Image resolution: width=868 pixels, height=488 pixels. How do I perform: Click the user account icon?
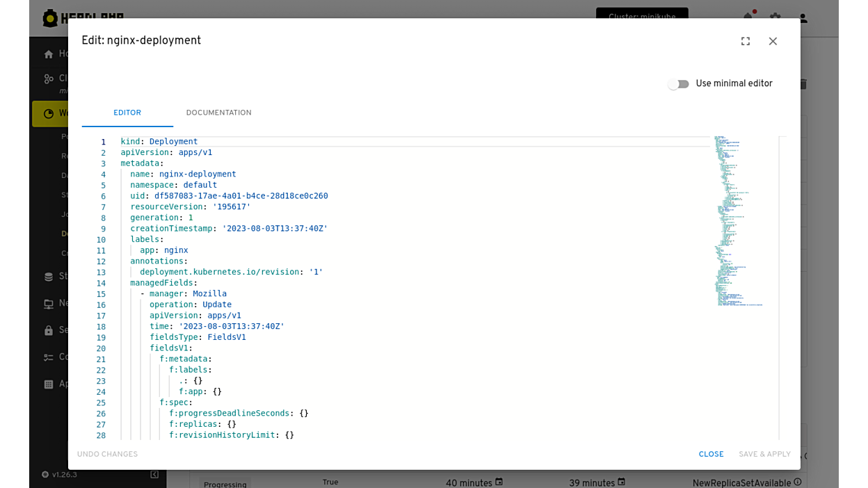point(803,17)
